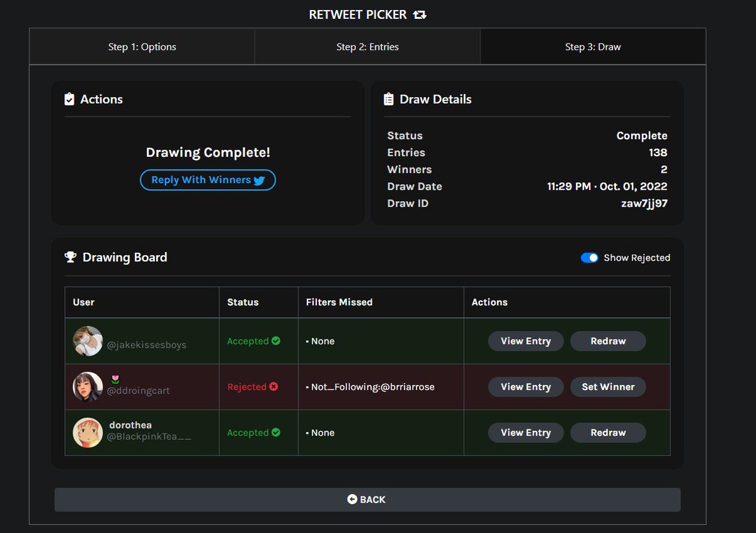Click the User column header
Image resolution: width=756 pixels, height=533 pixels.
(x=84, y=302)
